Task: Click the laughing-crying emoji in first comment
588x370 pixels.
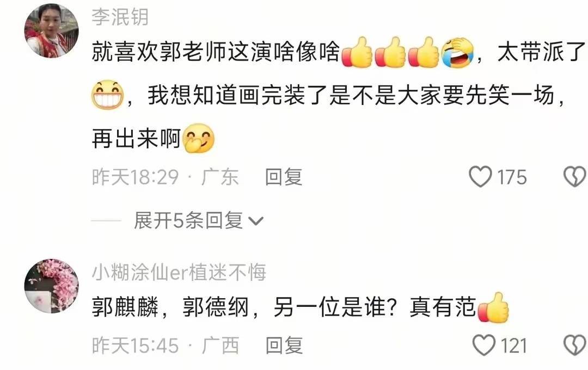Action: pyautogui.click(x=457, y=52)
